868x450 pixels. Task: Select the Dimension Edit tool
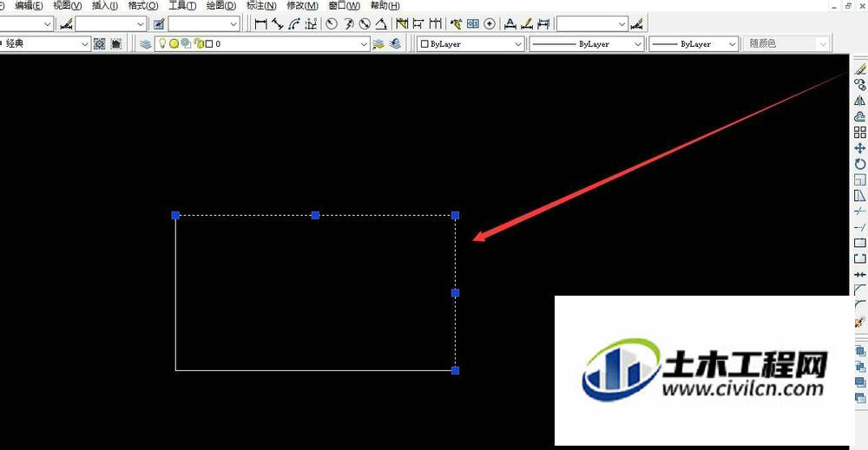tap(527, 23)
